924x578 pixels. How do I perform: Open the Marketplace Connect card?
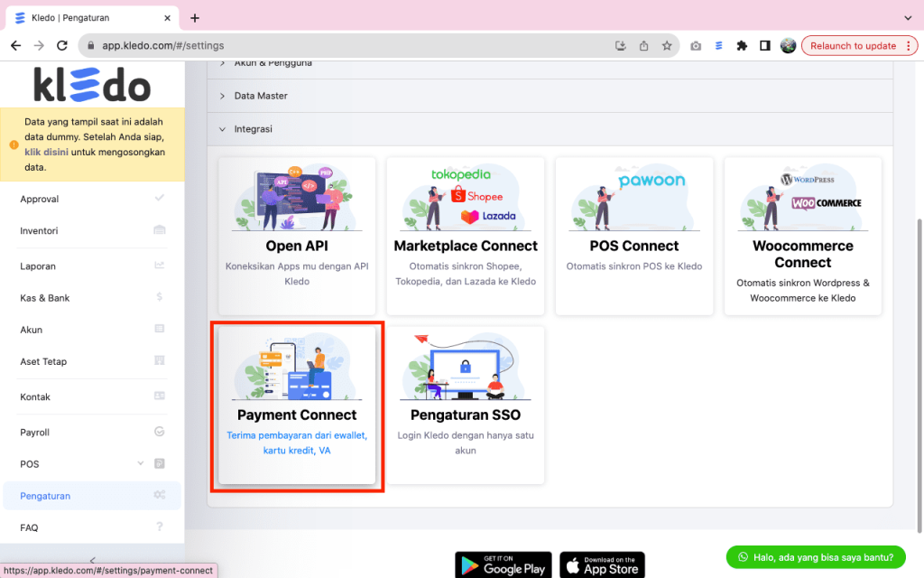point(466,236)
